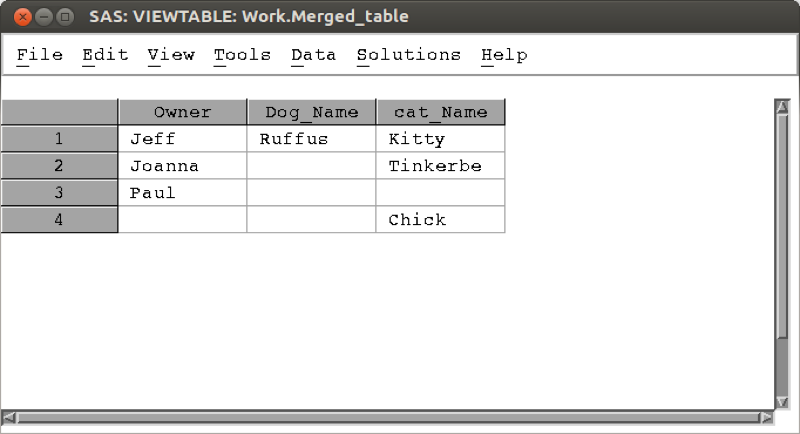800x434 pixels.
Task: Close the VIEWTABLE window
Action: (x=22, y=17)
